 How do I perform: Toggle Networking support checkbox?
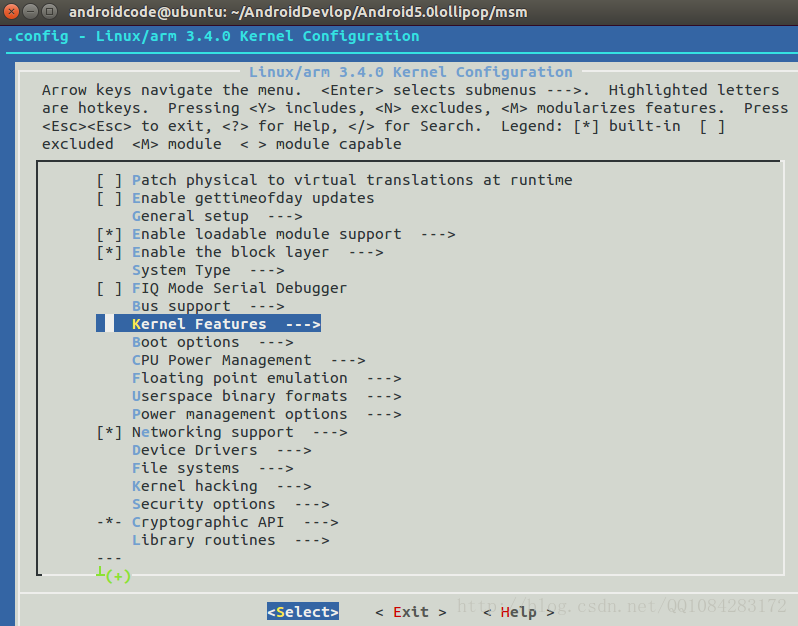[x=109, y=432]
